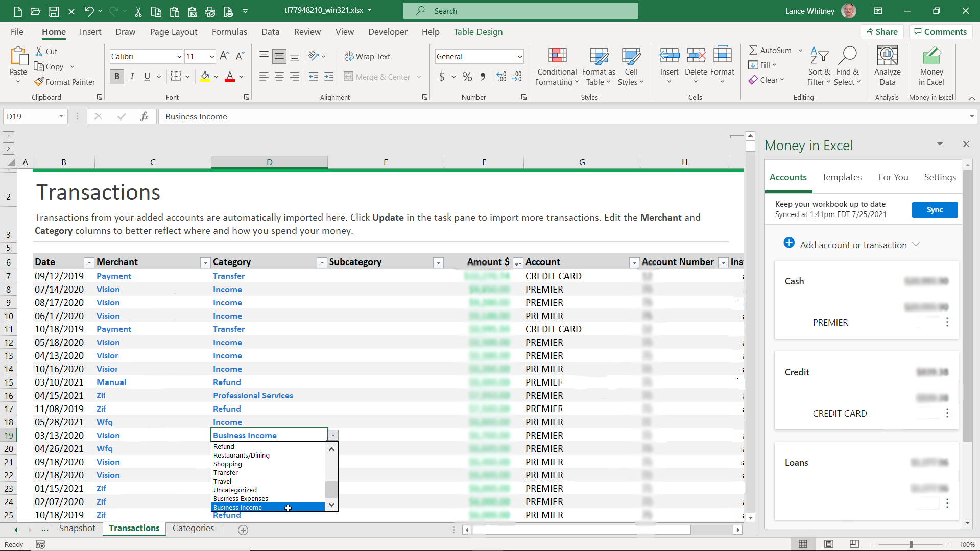
Task: Toggle Middle Align vertical alignment
Action: pos(279,56)
